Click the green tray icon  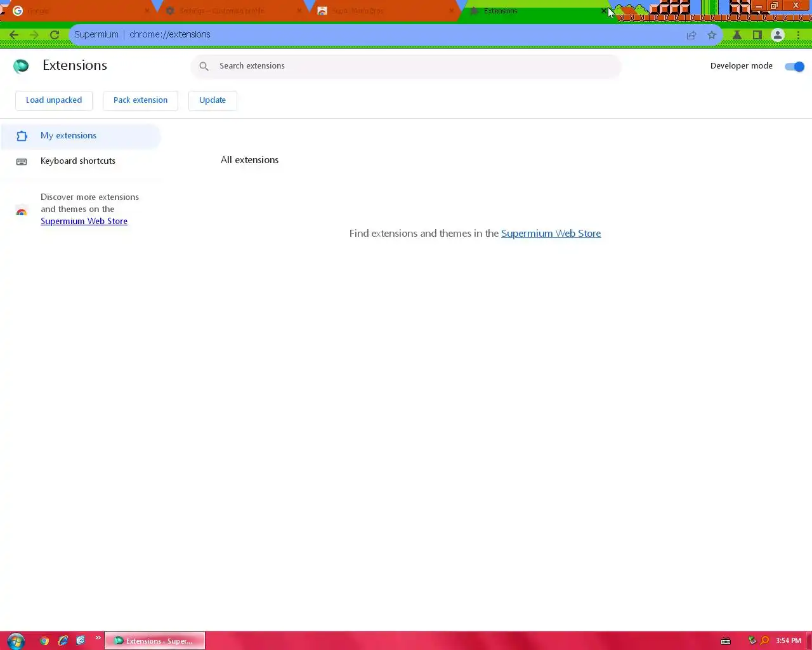(x=752, y=640)
